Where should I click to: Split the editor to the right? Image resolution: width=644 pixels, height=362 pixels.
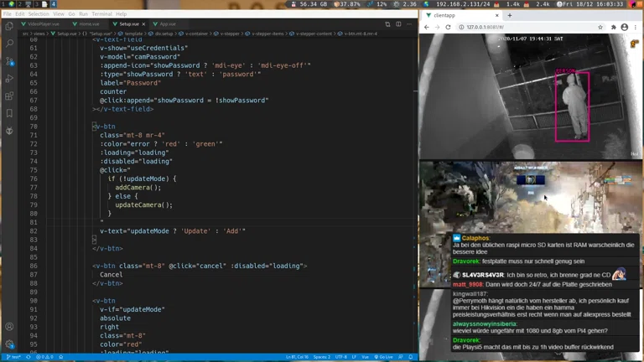coord(398,24)
